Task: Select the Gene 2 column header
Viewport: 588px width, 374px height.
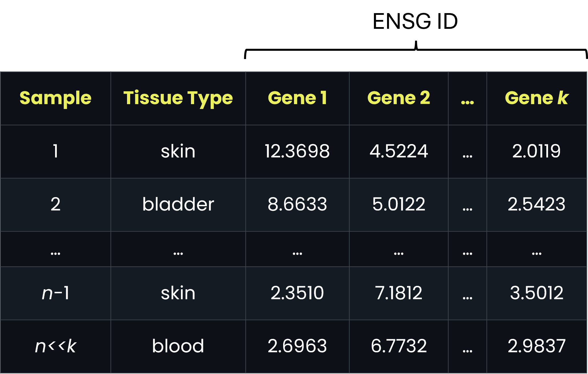Action: (399, 98)
